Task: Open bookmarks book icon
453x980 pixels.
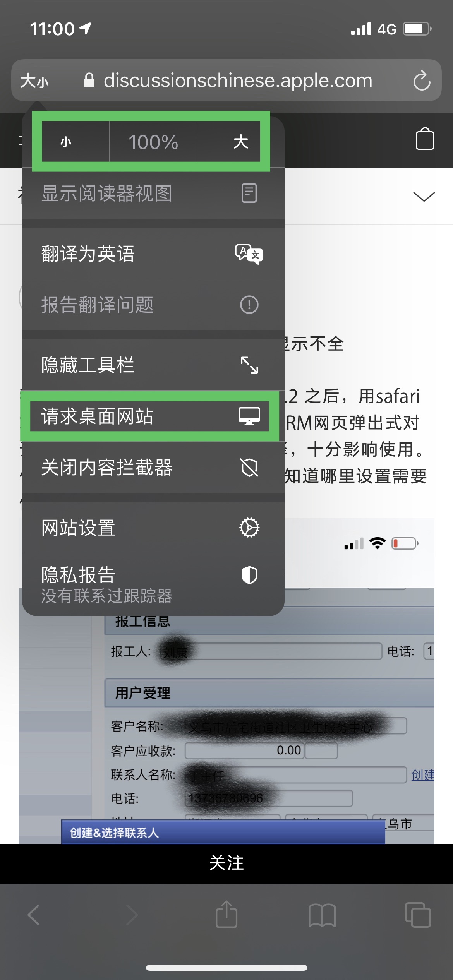Action: point(322,915)
